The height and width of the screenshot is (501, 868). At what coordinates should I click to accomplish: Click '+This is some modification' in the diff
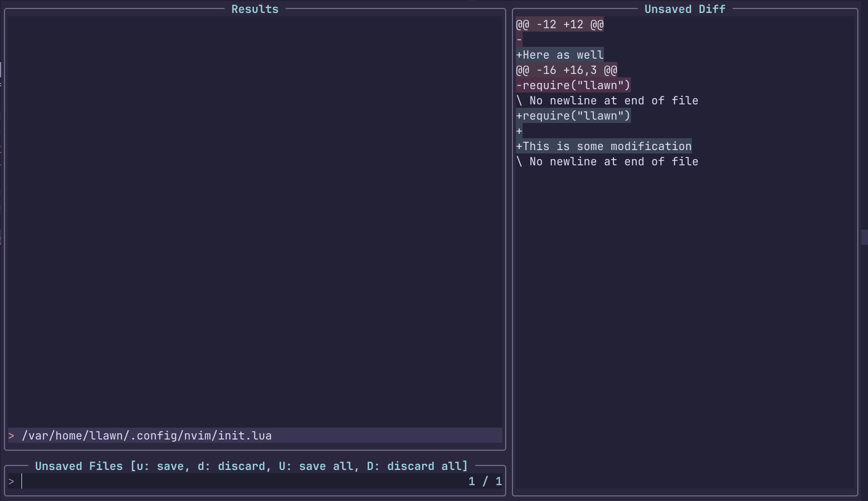pos(604,146)
